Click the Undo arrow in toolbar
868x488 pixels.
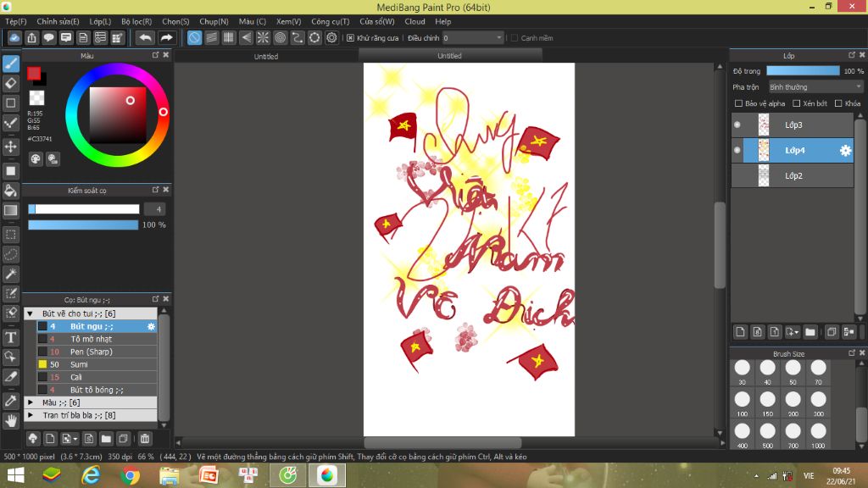tap(146, 37)
